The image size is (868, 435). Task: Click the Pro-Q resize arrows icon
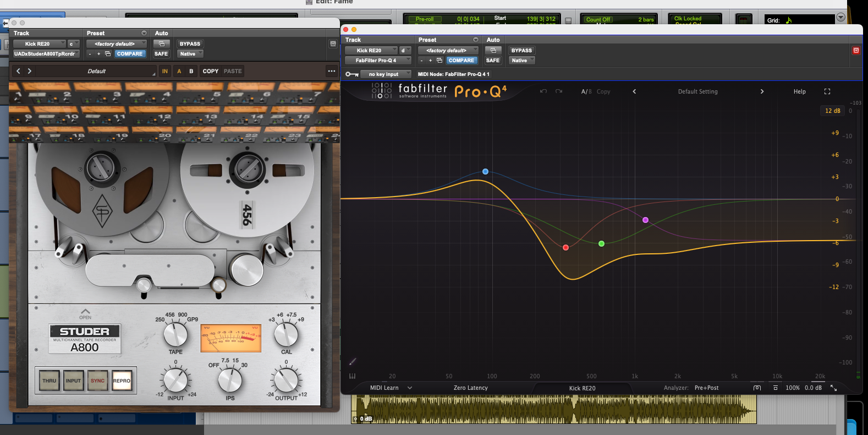pos(833,388)
